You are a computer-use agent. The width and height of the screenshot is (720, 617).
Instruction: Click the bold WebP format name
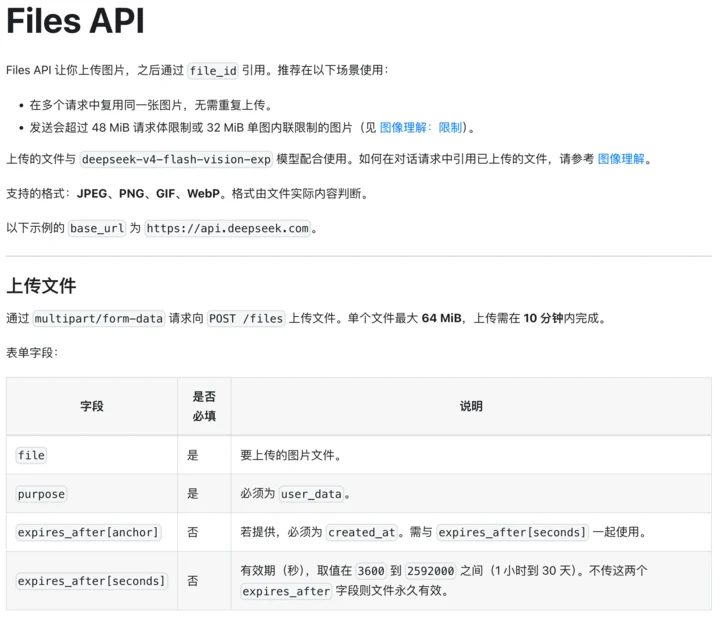point(203,194)
